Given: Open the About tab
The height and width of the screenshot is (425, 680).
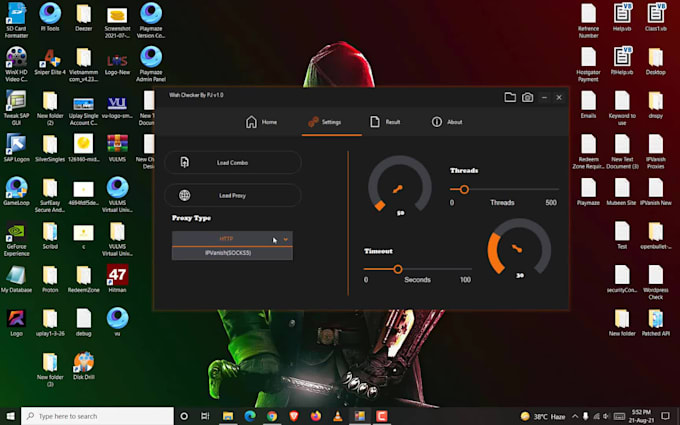Looking at the screenshot, I should pos(447,122).
